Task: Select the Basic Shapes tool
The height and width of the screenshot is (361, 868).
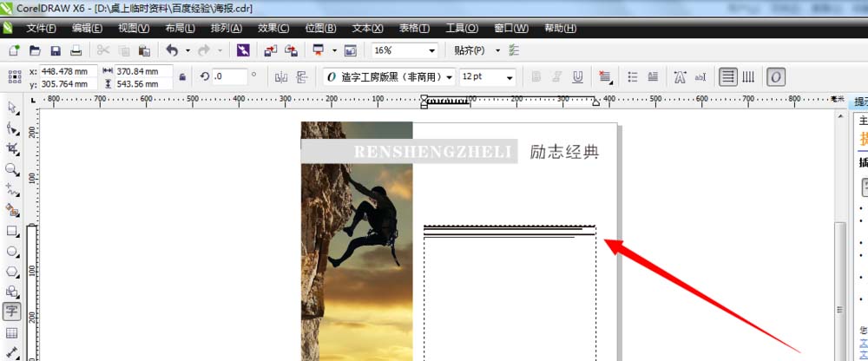Action: pyautogui.click(x=12, y=292)
